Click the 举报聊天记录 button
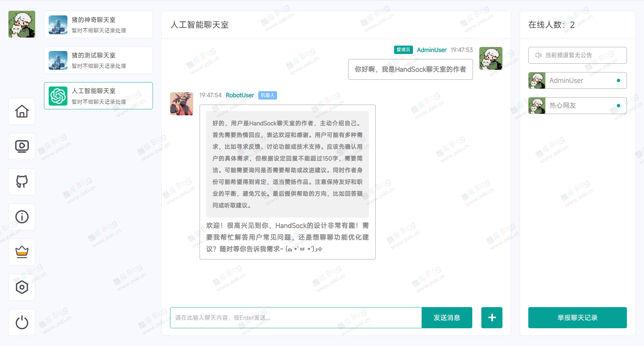 [x=577, y=318]
